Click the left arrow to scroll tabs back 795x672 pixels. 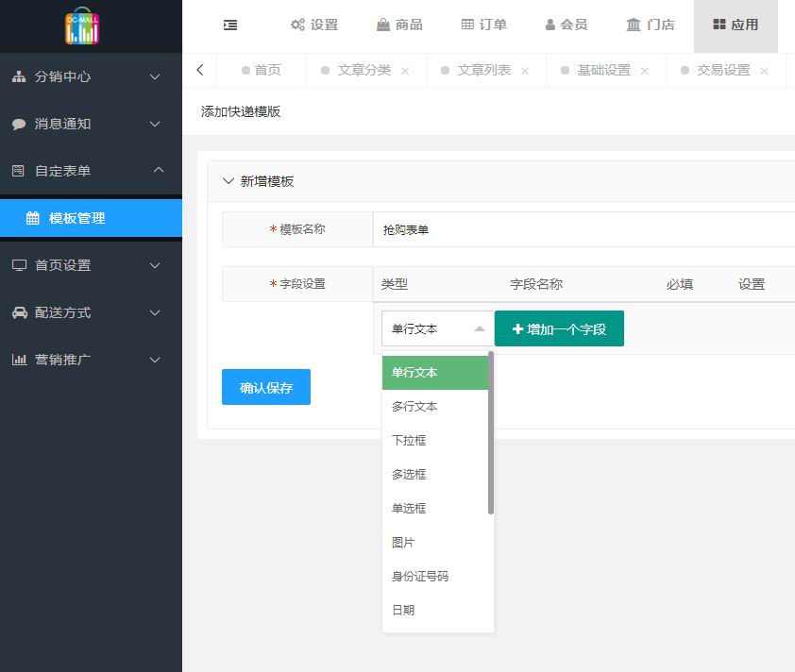click(x=200, y=70)
